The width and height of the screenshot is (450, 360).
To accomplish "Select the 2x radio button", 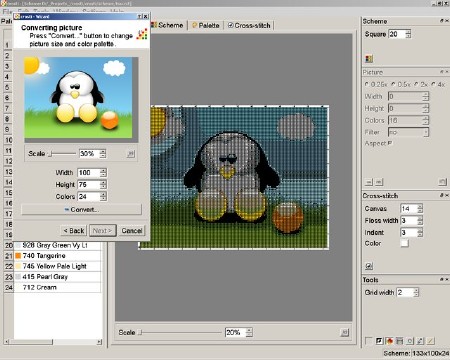I will [416, 84].
